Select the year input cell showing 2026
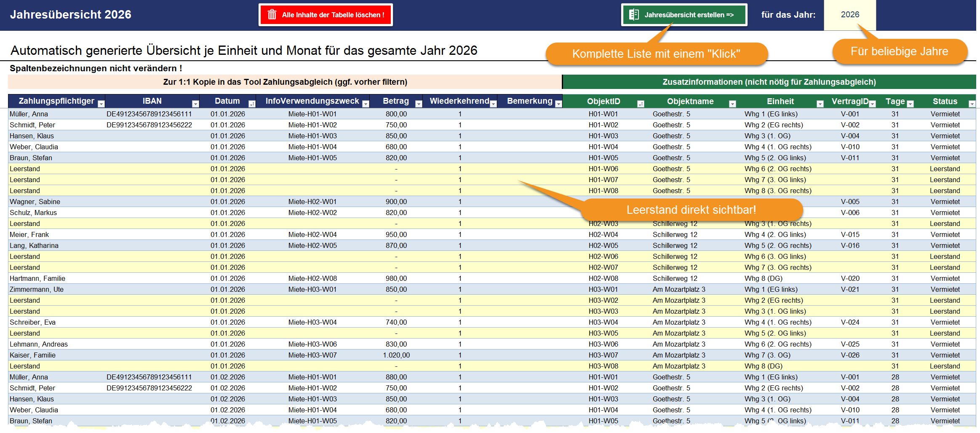Image resolution: width=980 pixels, height=433 pixels. click(850, 15)
